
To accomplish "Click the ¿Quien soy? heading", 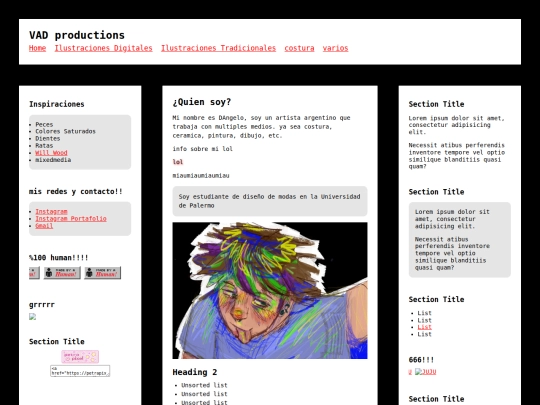I will point(202,102).
